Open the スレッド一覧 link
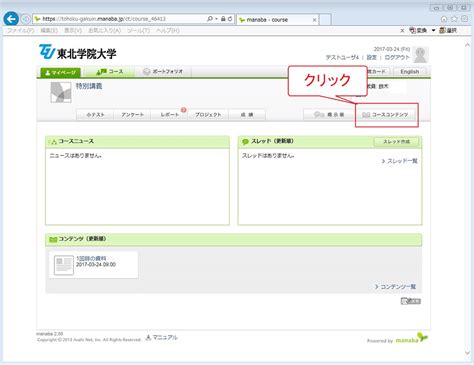 399,161
